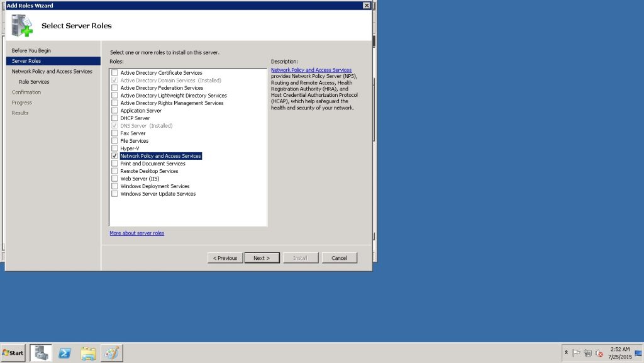This screenshot has height=363, width=644.
Task: Enable the Web Server (IIS) role
Action: (114, 179)
